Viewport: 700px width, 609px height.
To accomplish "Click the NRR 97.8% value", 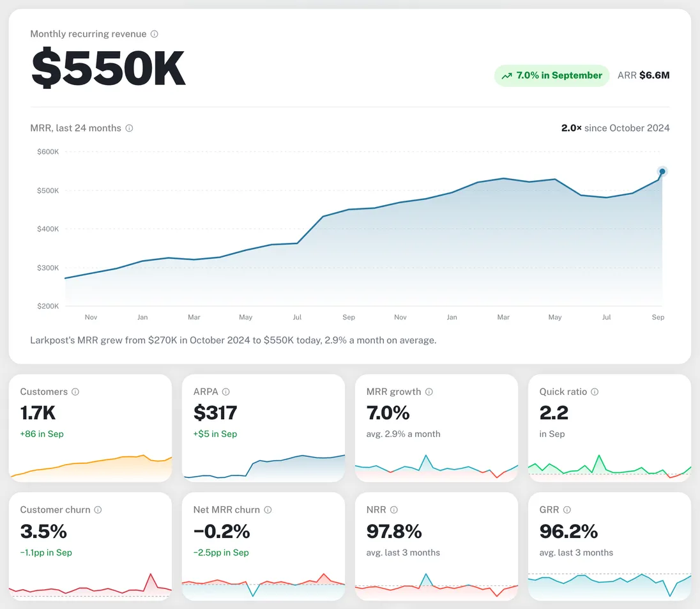I will (x=393, y=531).
